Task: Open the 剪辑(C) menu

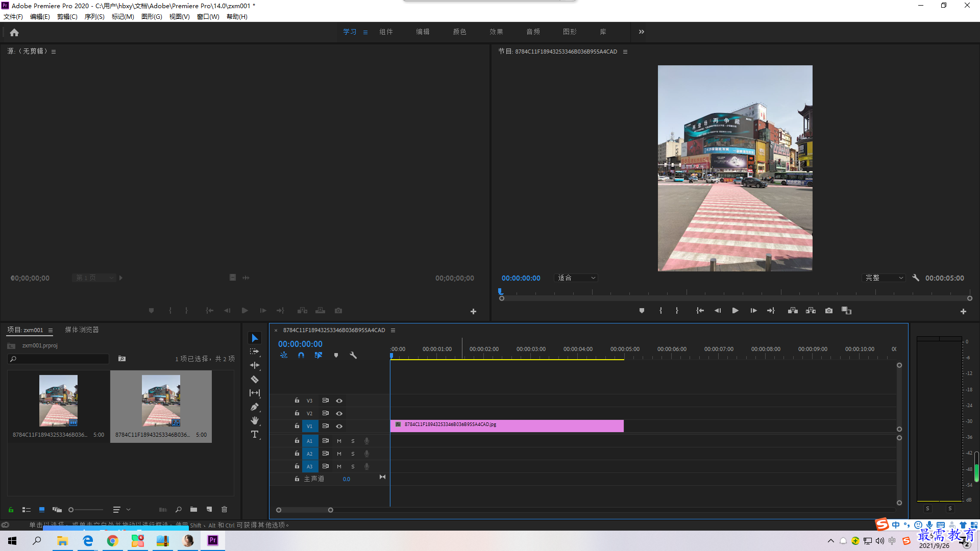Action: click(x=67, y=17)
